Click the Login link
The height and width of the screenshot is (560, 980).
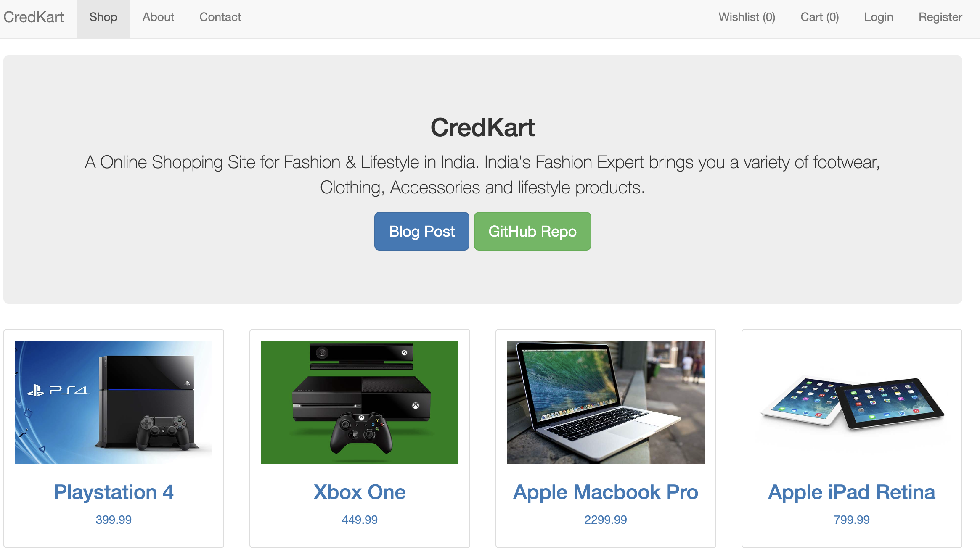point(879,17)
